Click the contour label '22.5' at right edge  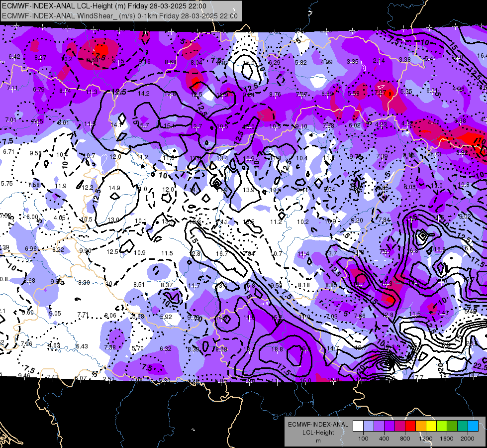[x=480, y=365]
